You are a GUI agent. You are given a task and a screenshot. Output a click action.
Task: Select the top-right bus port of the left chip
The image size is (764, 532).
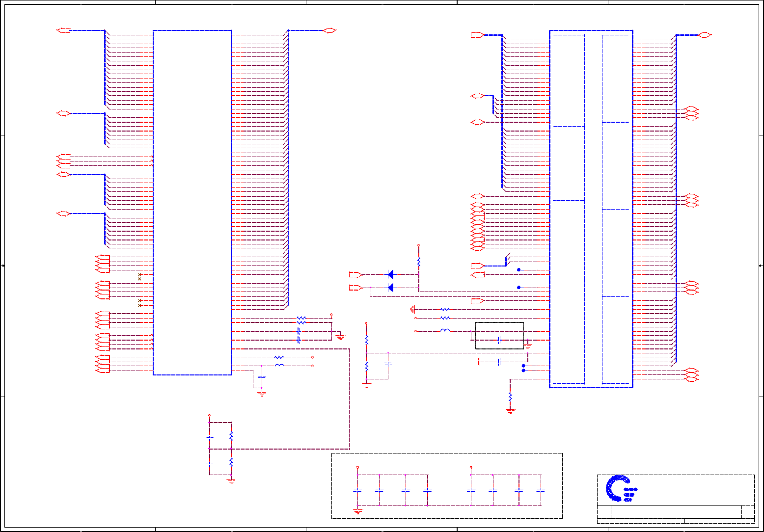pos(329,30)
